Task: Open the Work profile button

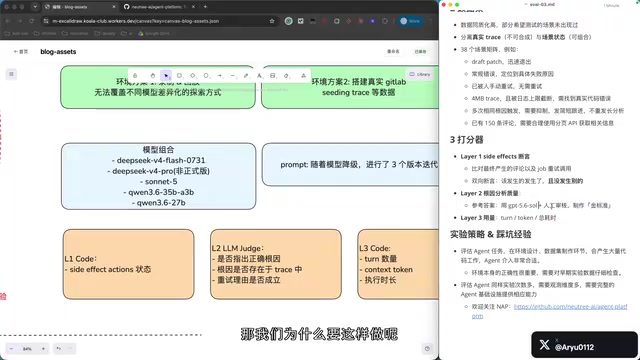Action: [410, 21]
